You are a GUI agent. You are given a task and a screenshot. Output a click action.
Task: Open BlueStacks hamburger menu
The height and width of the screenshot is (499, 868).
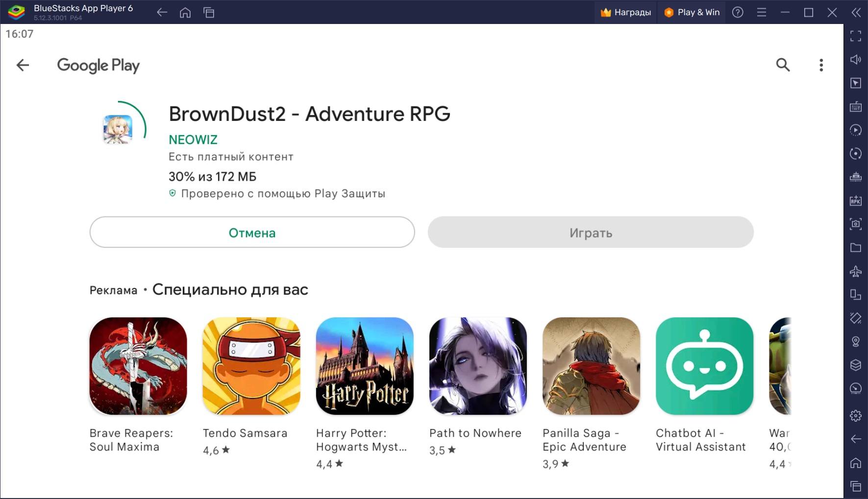pyautogui.click(x=761, y=12)
